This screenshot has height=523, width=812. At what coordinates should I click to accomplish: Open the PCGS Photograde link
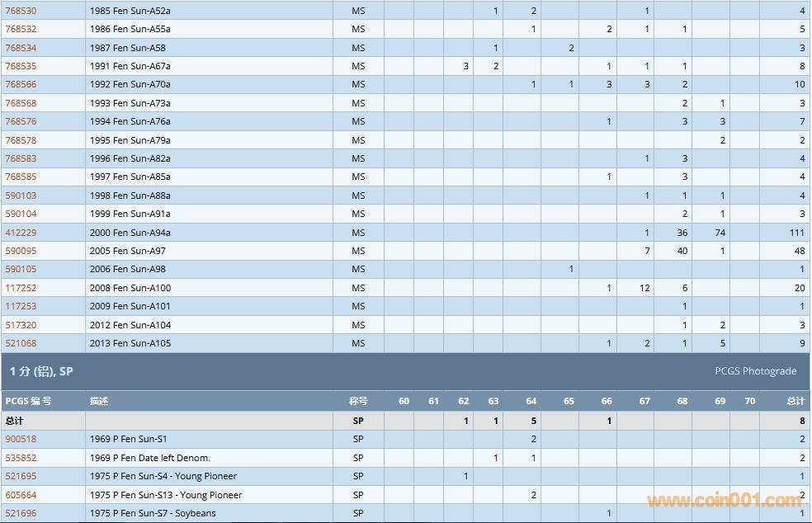[755, 371]
